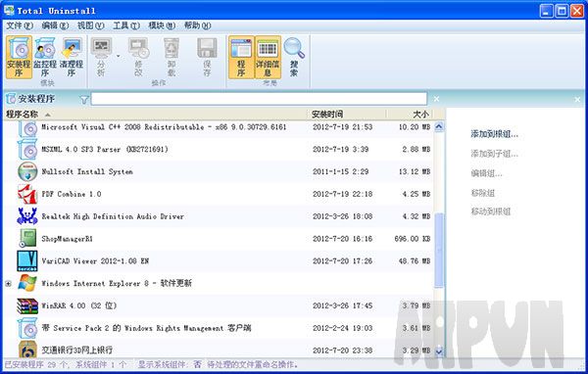
Task: Toggle the 详细信息 layout pane
Action: tap(268, 57)
